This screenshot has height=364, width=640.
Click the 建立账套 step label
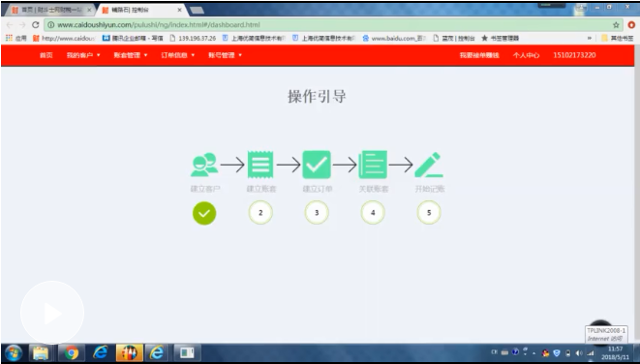click(261, 189)
